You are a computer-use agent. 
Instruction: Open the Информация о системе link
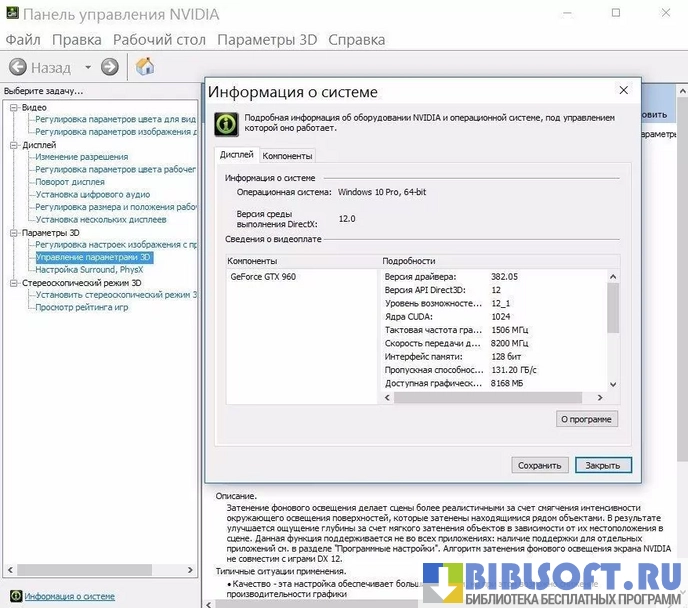69,597
